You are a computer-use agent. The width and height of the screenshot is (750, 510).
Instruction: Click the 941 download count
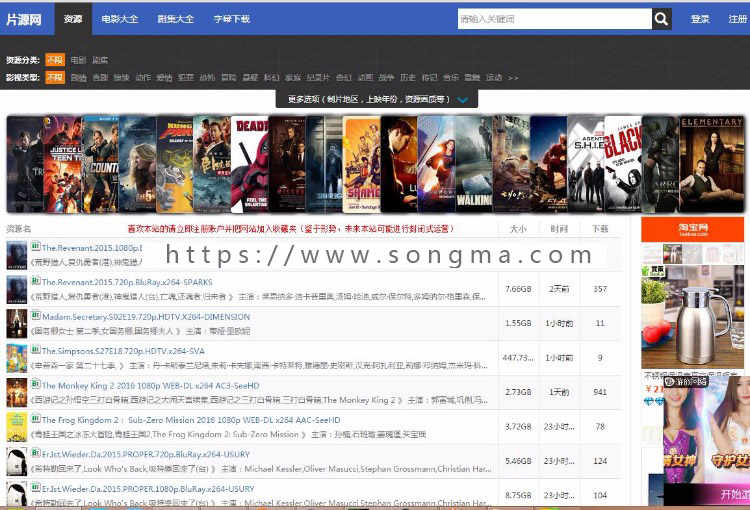[x=600, y=392]
